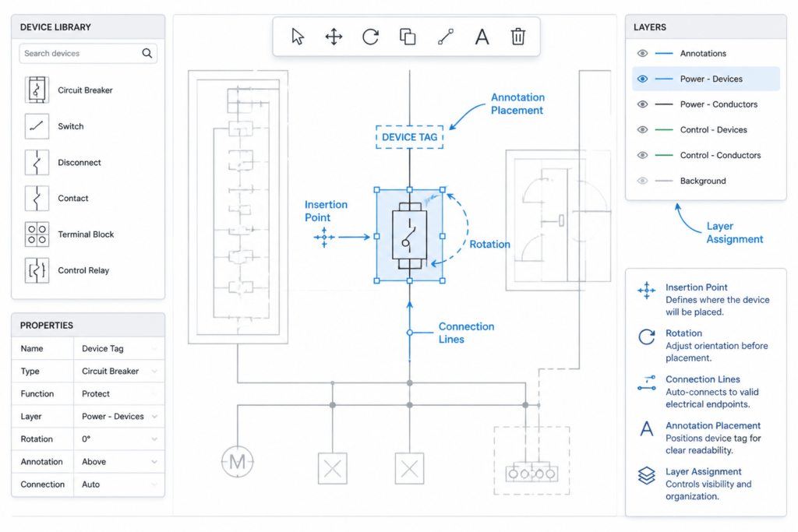This screenshot has width=798, height=532.
Task: Select the motor symbol on canvas
Action: [237, 462]
